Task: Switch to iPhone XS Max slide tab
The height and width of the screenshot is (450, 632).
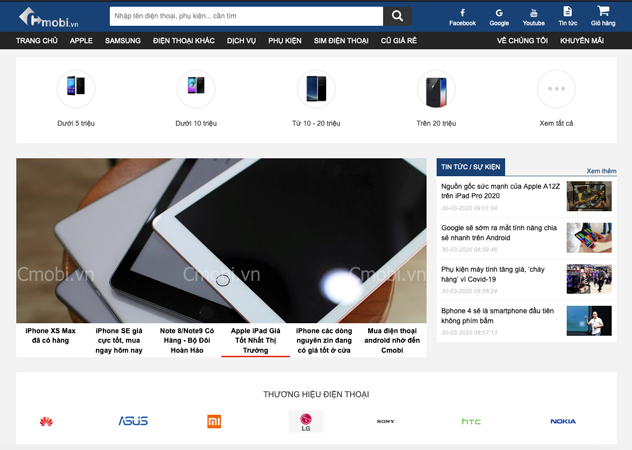Action: [x=50, y=335]
